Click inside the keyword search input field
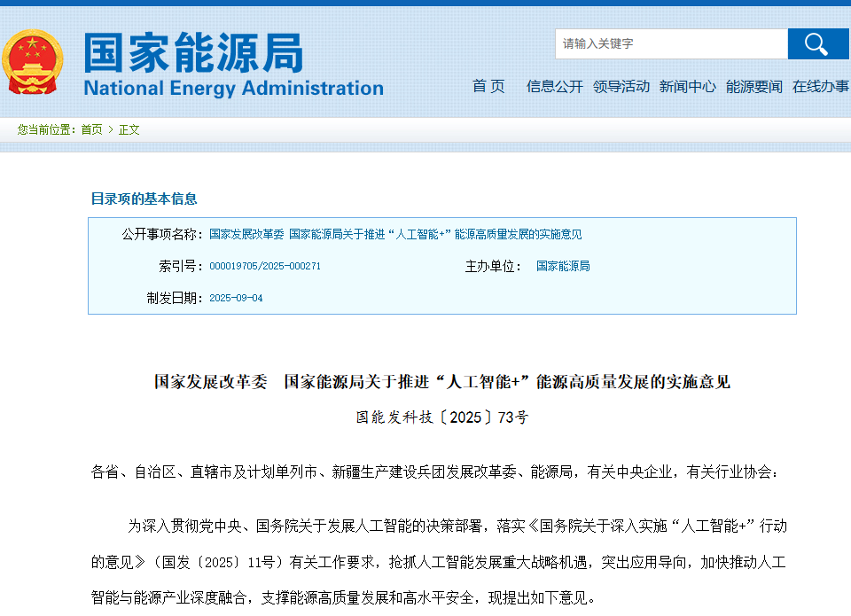The width and height of the screenshot is (851, 616). click(671, 43)
